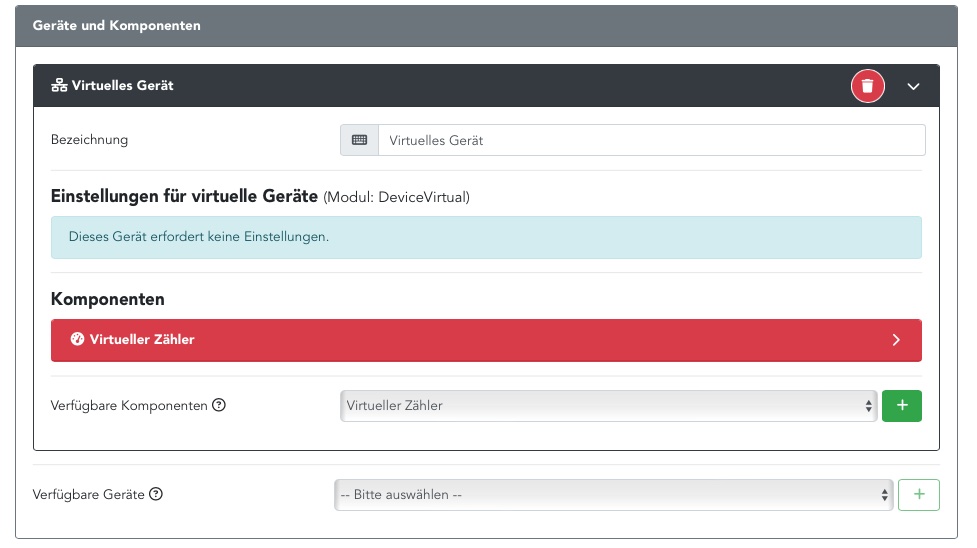Open the Verfügbare Komponenten dropdown
977x548 pixels.
click(x=608, y=406)
